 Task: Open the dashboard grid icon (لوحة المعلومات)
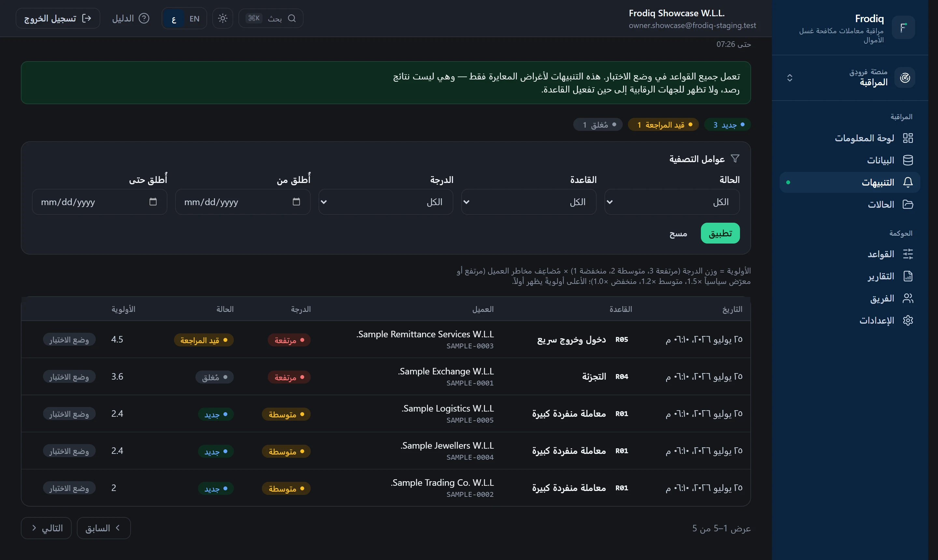tap(908, 138)
